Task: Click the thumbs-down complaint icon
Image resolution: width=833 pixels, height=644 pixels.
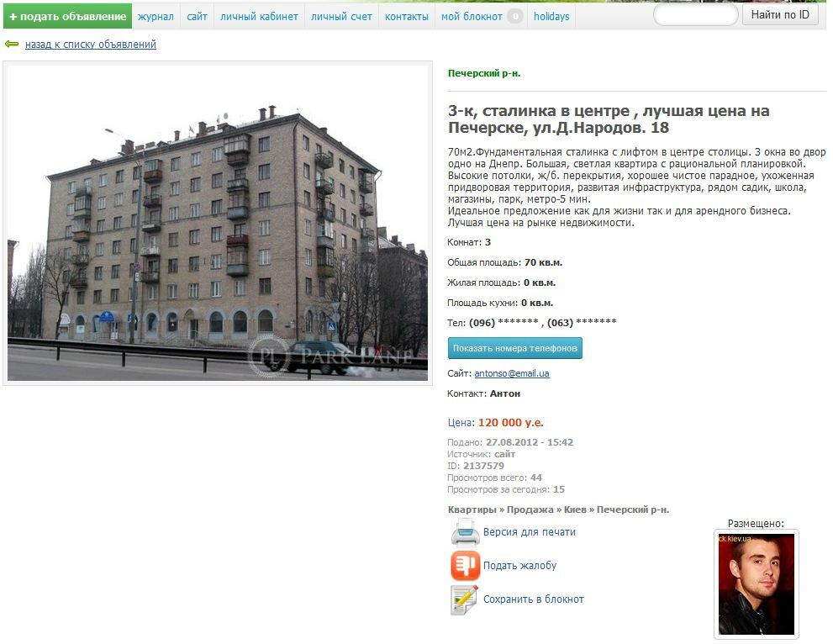Action: point(465,565)
